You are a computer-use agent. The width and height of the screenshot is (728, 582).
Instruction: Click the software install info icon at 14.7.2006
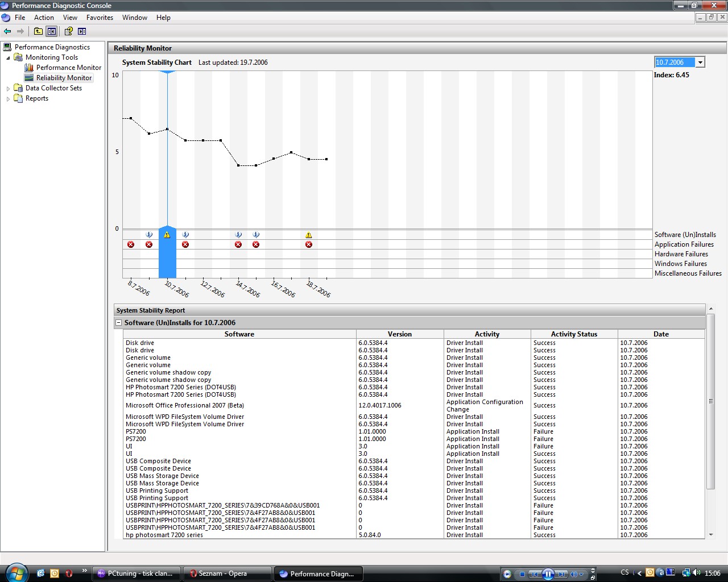[238, 235]
